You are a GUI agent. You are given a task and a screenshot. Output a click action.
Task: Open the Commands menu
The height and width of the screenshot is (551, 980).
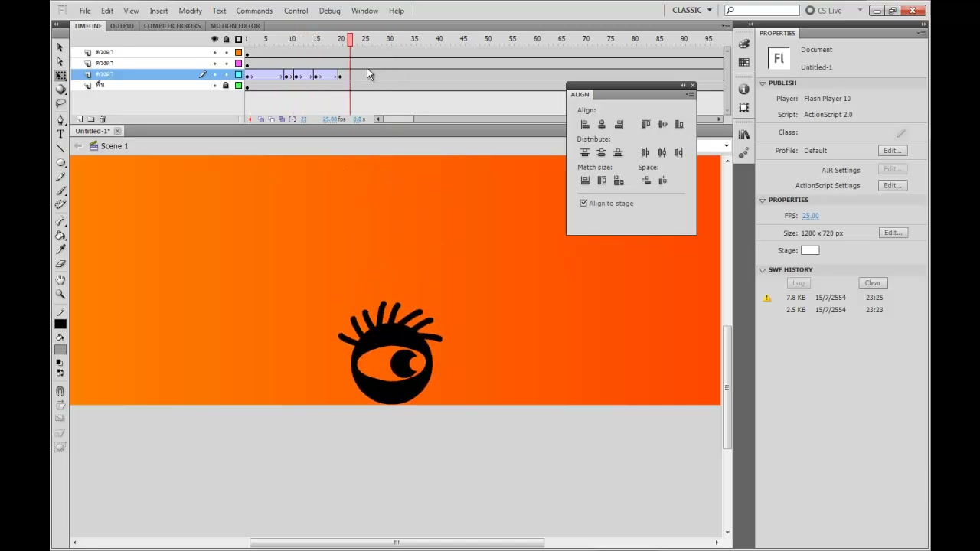(254, 11)
